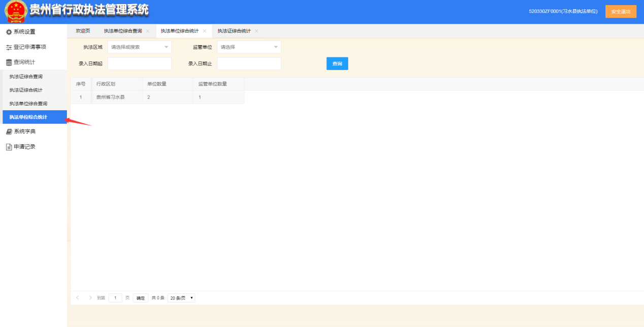
Task: Click the 单位数量 value 2 cell
Action: (167, 97)
